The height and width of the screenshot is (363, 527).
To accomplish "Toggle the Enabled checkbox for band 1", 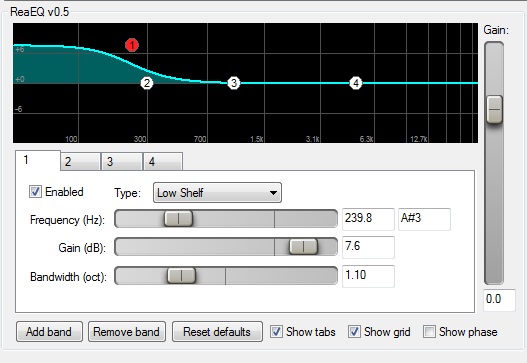I will [x=35, y=192].
